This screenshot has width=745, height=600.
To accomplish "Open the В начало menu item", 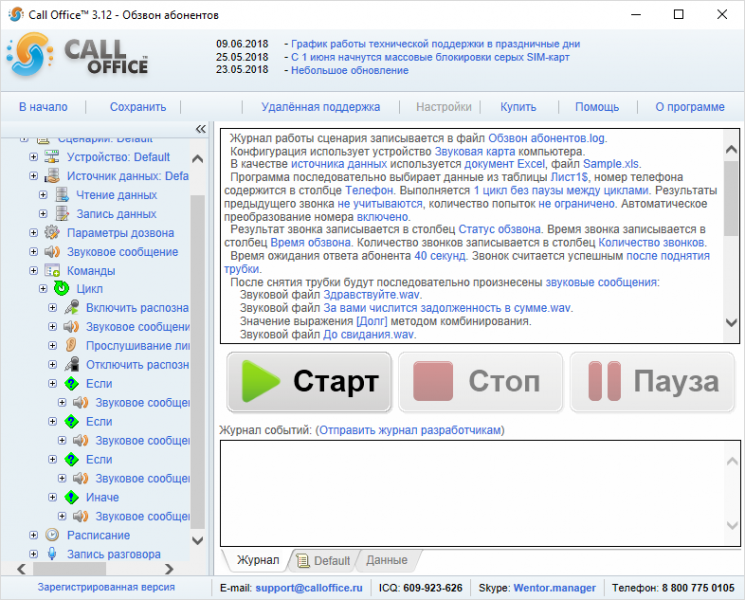I will pyautogui.click(x=43, y=107).
